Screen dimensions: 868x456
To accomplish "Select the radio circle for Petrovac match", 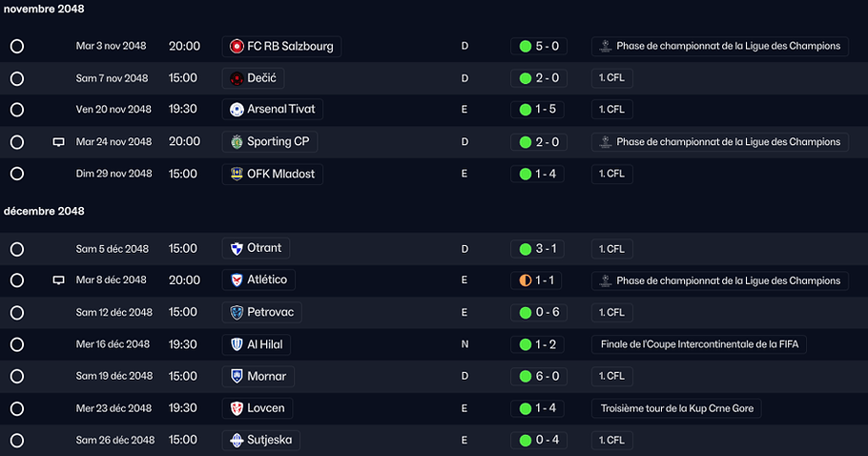I will 17,313.
